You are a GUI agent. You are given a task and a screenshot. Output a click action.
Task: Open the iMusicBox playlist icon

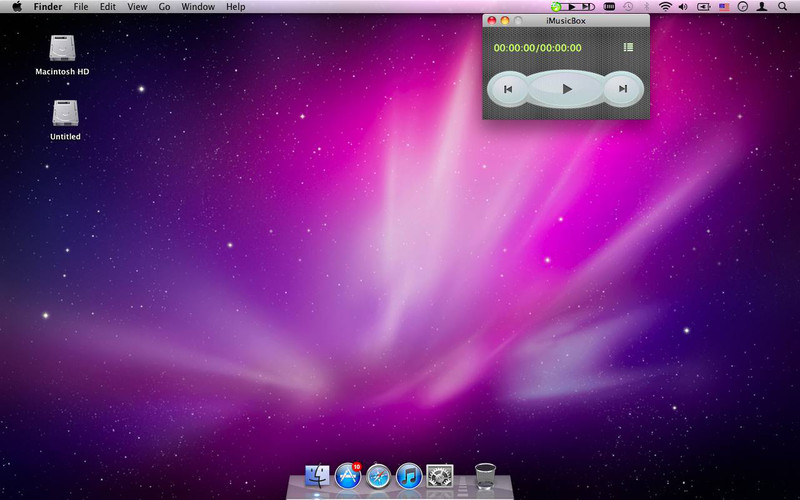[628, 47]
